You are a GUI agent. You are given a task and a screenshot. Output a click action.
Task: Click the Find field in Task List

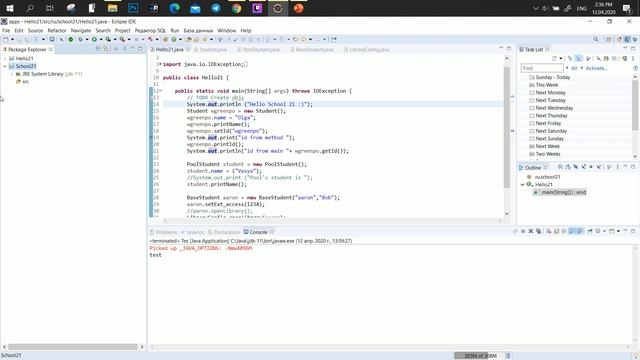click(542, 68)
